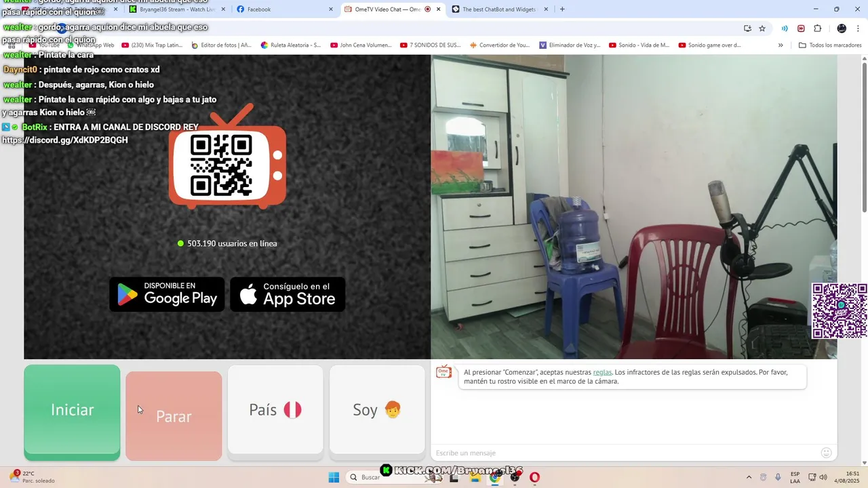Open the ESP LAA language selector
The width and height of the screenshot is (868, 488).
pos(795,477)
